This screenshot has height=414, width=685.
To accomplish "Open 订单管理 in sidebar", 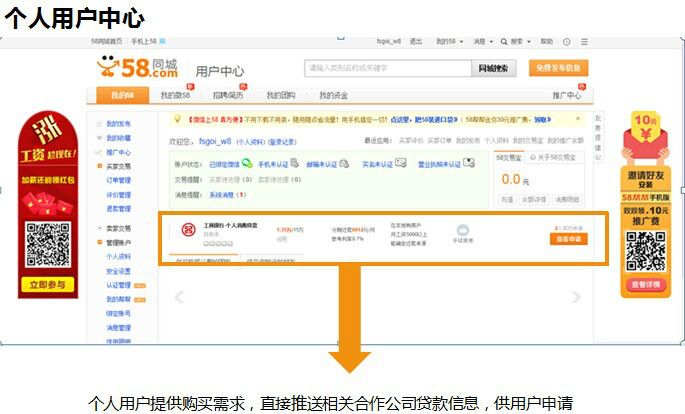I will [118, 180].
